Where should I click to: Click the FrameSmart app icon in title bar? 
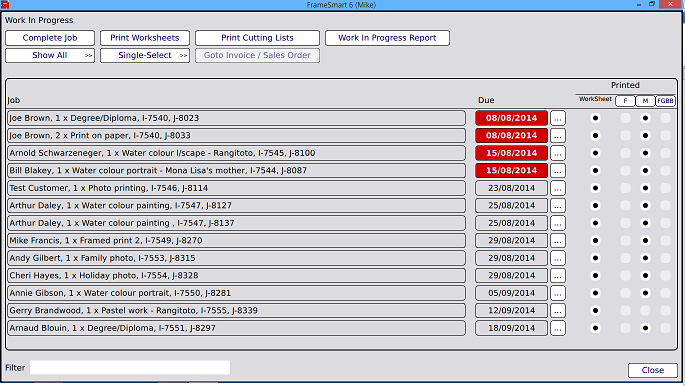coord(5,4)
